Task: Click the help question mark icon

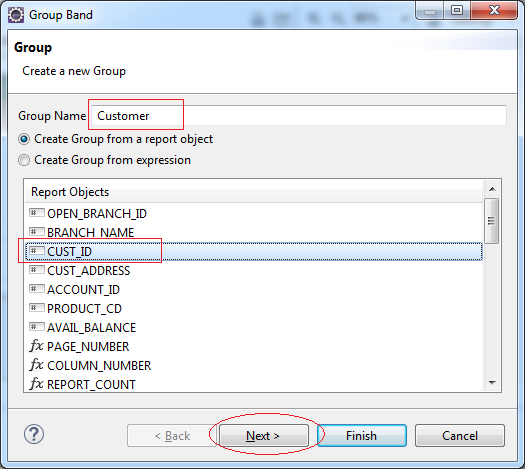Action: pos(34,434)
